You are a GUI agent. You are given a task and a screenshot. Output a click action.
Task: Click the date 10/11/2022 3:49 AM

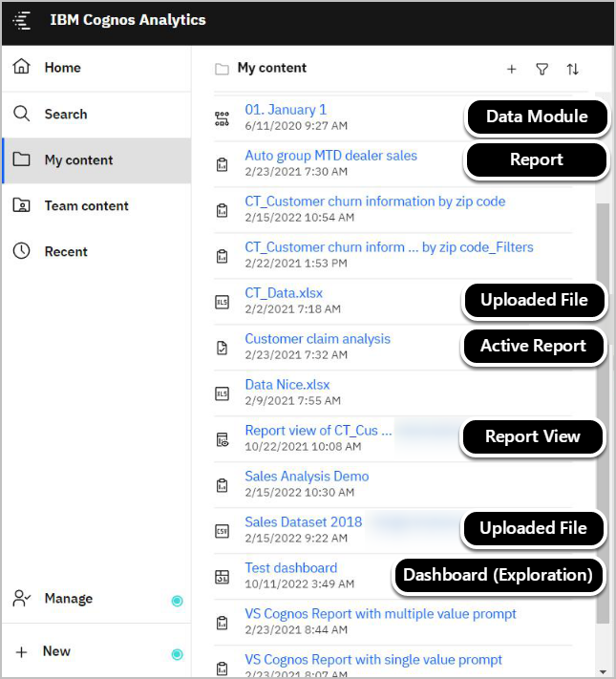(300, 584)
